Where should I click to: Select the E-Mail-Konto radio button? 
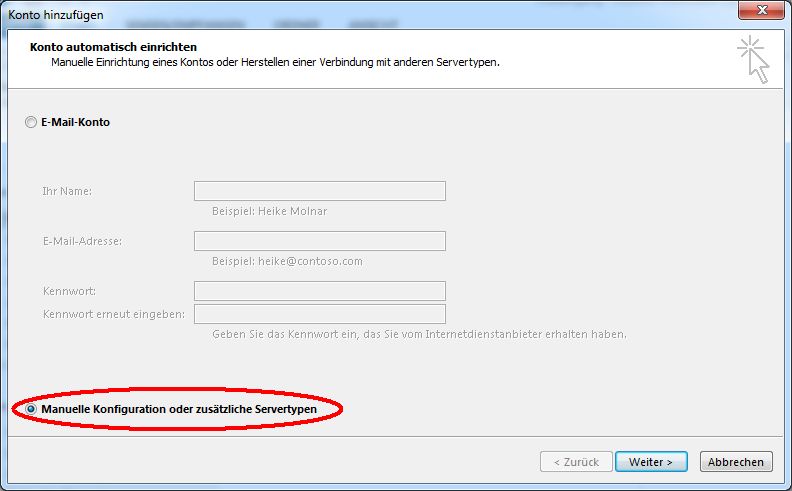(31, 122)
